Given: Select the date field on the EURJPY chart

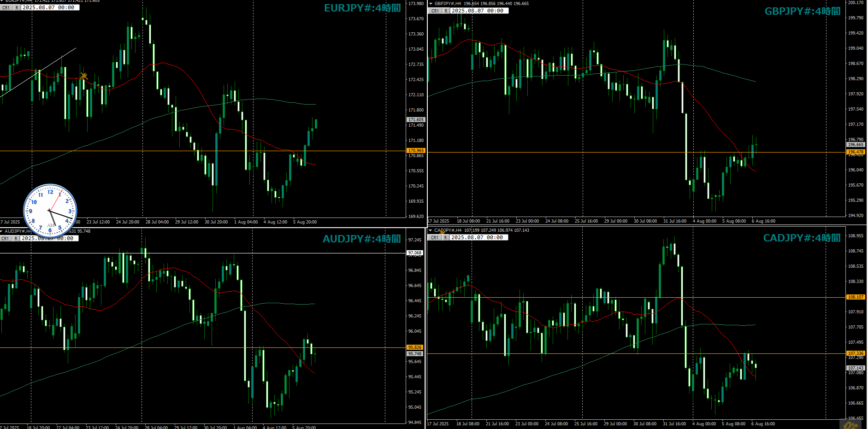Looking at the screenshot, I should tap(50, 7).
